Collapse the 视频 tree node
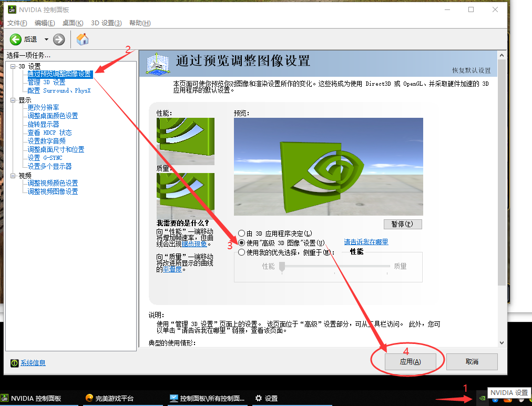 tap(13, 176)
